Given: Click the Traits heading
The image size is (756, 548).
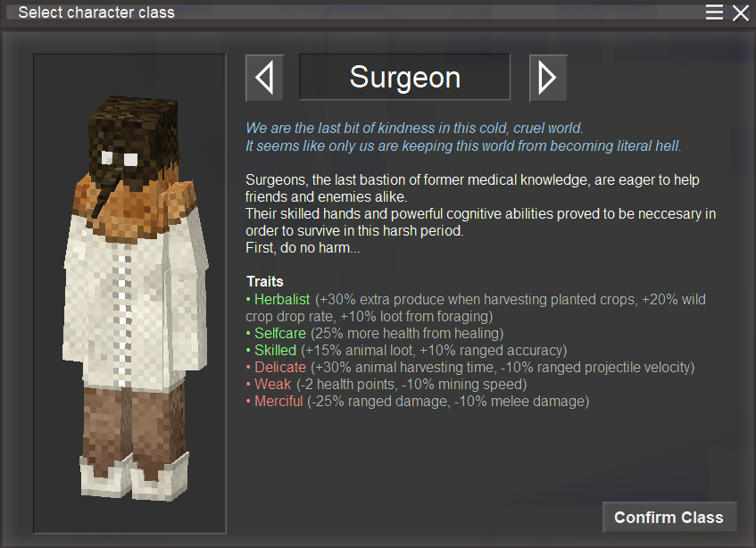Looking at the screenshot, I should point(265,281).
